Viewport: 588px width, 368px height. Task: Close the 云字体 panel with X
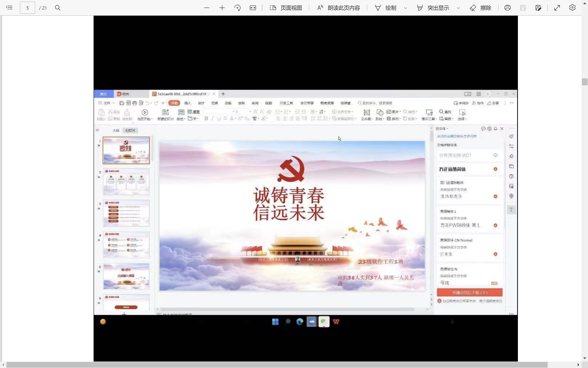(x=502, y=128)
